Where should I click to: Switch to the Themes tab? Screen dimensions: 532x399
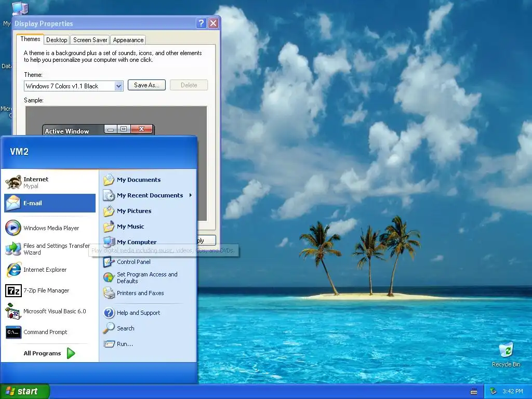click(30, 39)
